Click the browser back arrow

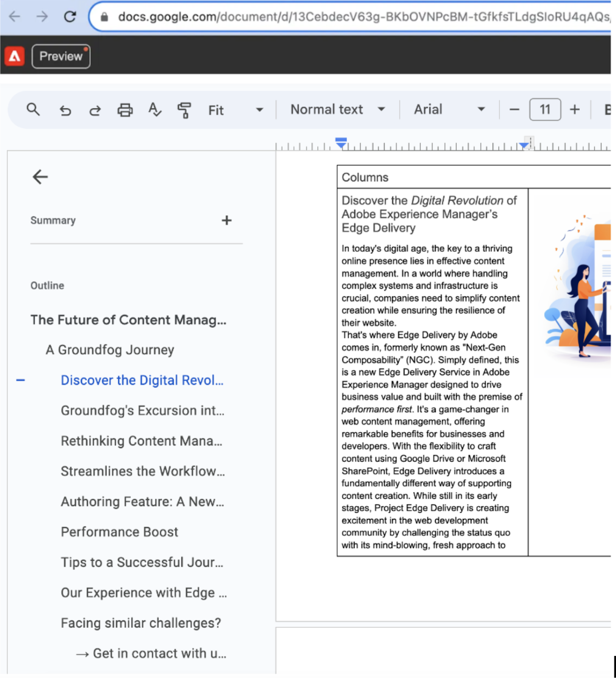click(x=15, y=17)
